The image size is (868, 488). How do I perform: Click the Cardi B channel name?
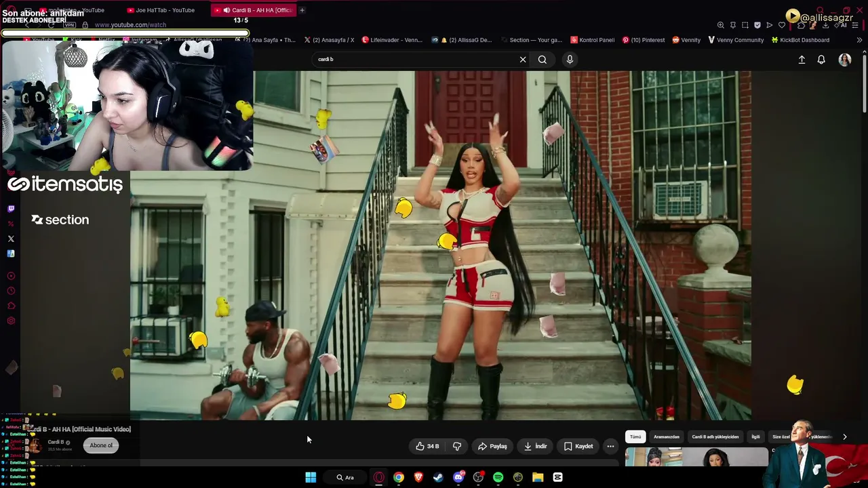(56, 442)
